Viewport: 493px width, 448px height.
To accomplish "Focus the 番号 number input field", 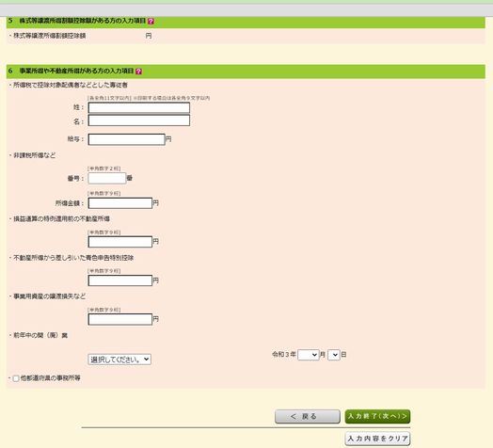I will (107, 179).
